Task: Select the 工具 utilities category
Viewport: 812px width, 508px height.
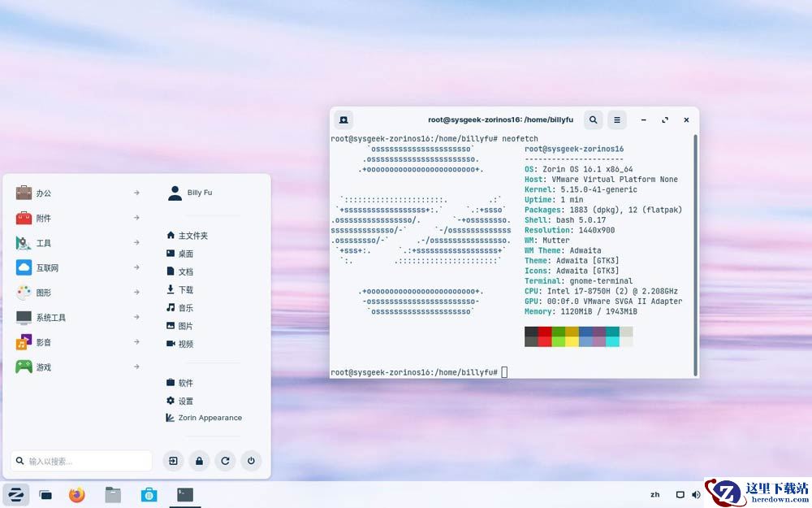Action: pyautogui.click(x=78, y=242)
